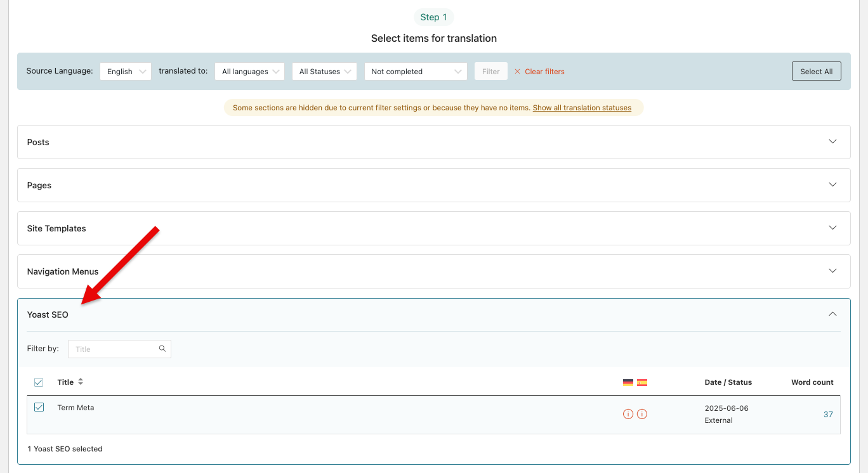Image resolution: width=868 pixels, height=473 pixels.
Task: Click the Word count column header
Action: pyautogui.click(x=812, y=382)
